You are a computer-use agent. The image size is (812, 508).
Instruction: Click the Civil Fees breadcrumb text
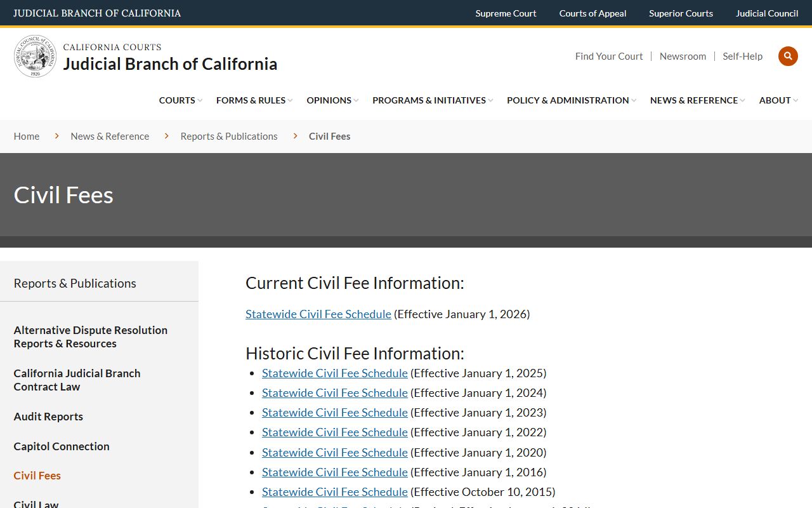329,136
